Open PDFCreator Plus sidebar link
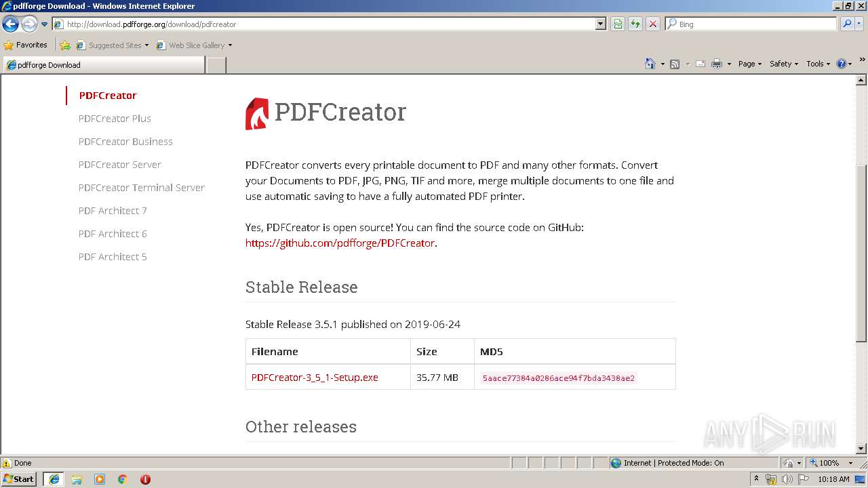Viewport: 868px width, 488px height. [115, 119]
